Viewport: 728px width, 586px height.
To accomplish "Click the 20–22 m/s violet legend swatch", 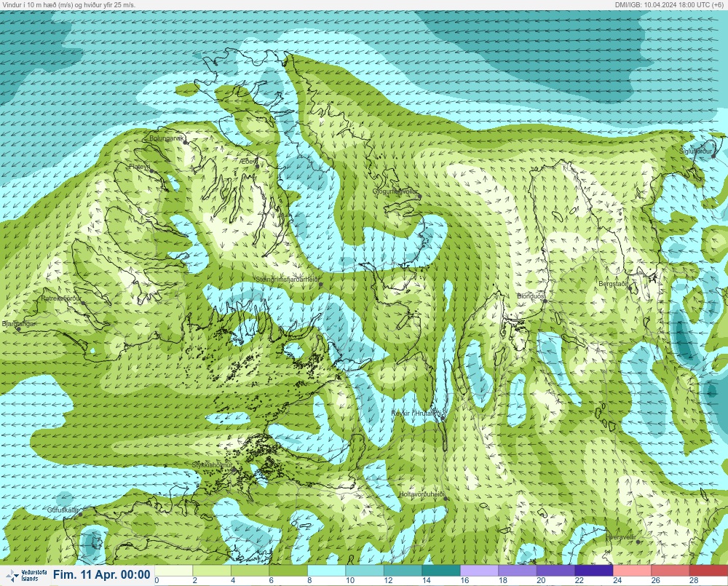I will (555, 570).
